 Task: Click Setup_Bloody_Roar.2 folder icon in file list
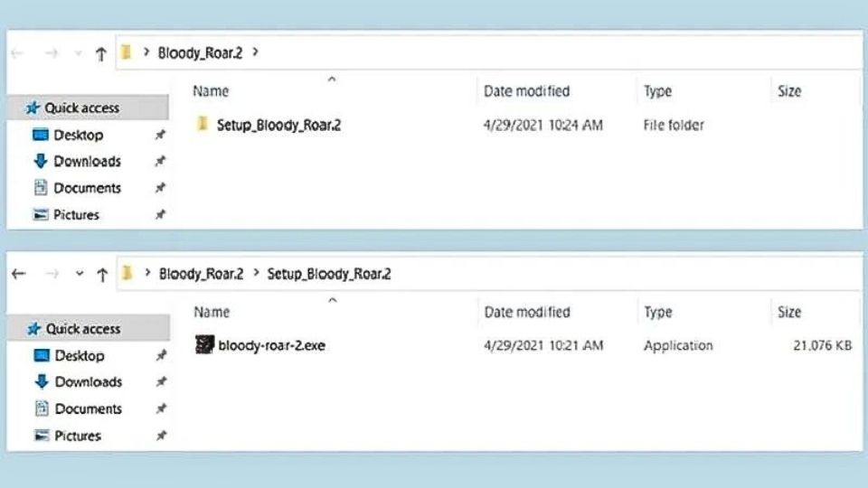coord(202,124)
